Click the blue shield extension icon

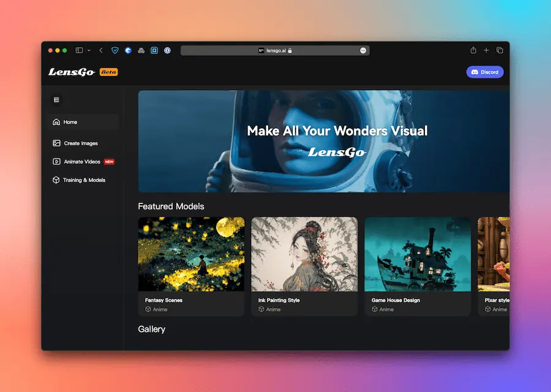(x=115, y=50)
